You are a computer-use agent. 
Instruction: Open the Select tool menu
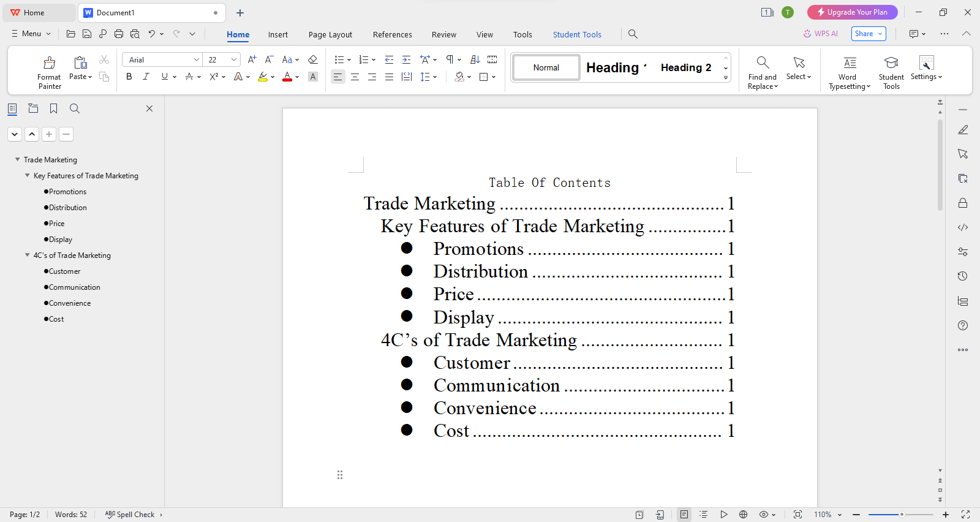pos(799,68)
